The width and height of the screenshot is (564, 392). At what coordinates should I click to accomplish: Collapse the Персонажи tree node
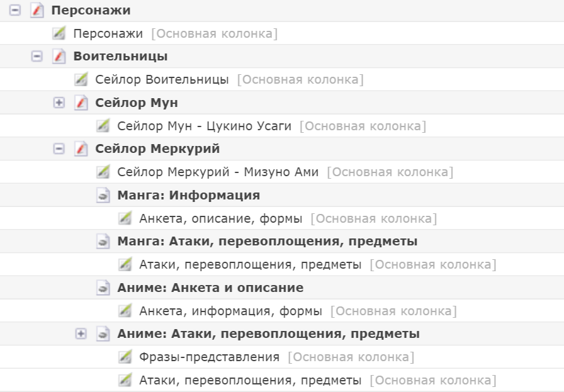pyautogui.click(x=15, y=11)
